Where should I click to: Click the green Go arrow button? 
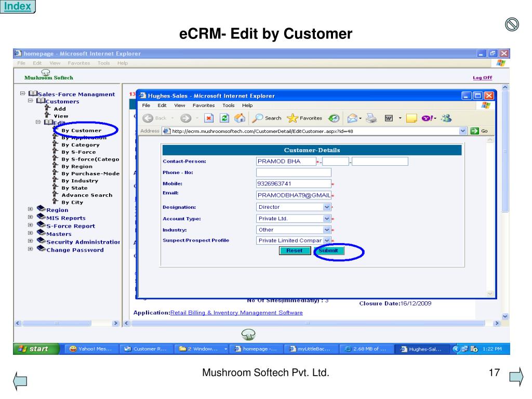[474, 131]
